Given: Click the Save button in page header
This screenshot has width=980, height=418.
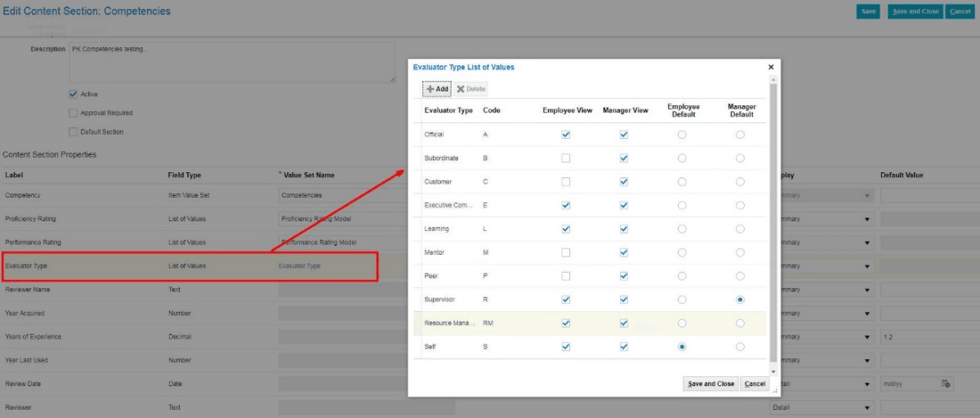Looking at the screenshot, I should 868,11.
